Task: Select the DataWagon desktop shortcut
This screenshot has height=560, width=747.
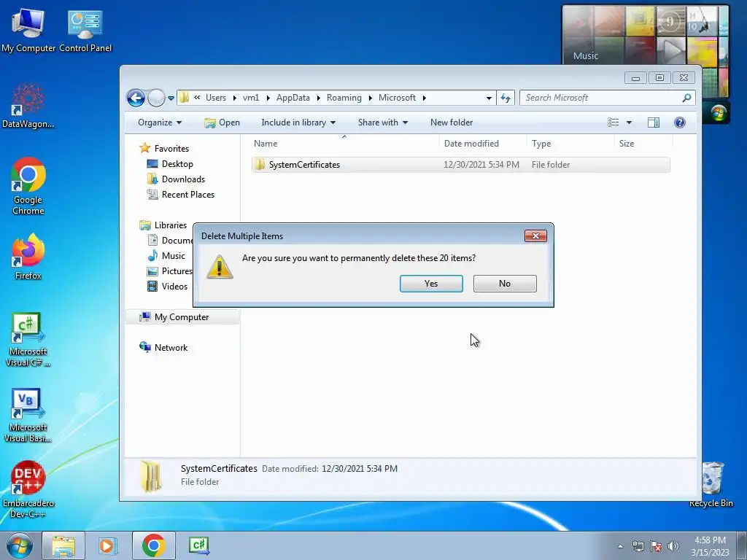Action: point(28,106)
